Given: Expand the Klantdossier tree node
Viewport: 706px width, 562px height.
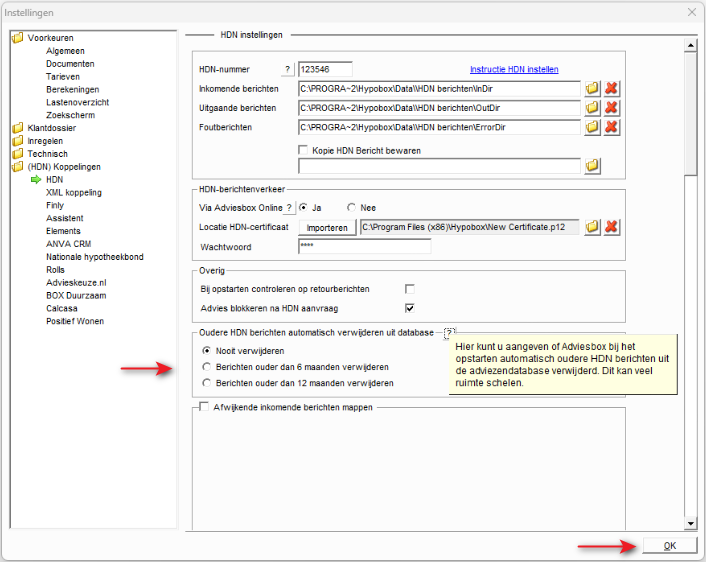Looking at the screenshot, I should coord(51,128).
